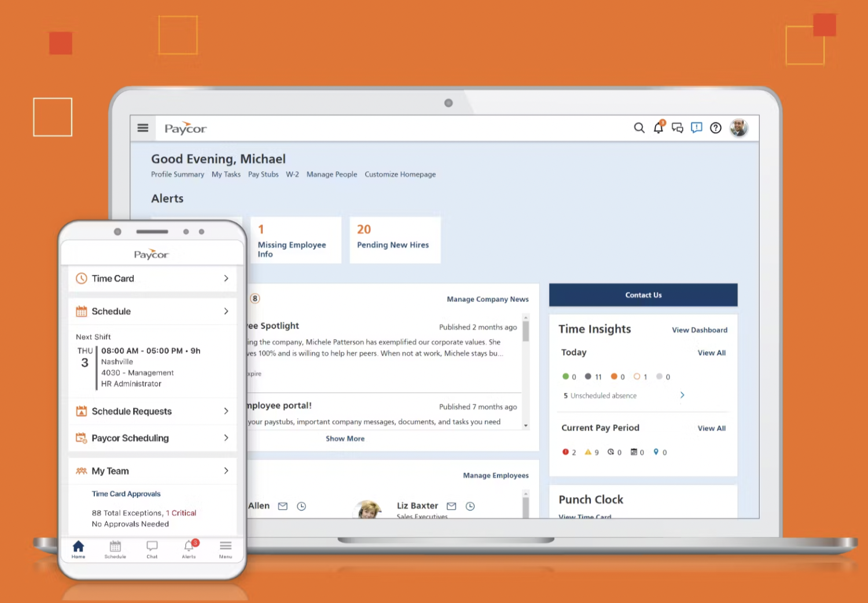This screenshot has height=603, width=868.
Task: Tap '1 Critical' exceptions text on phone
Action: 181,513
